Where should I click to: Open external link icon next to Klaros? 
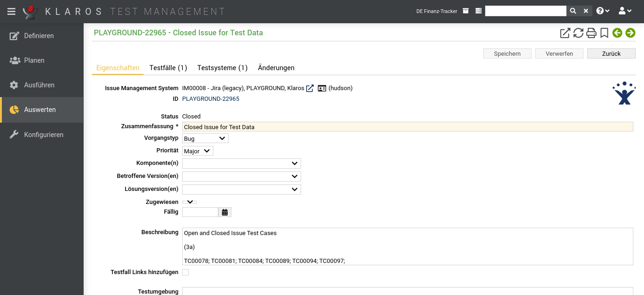(x=310, y=88)
